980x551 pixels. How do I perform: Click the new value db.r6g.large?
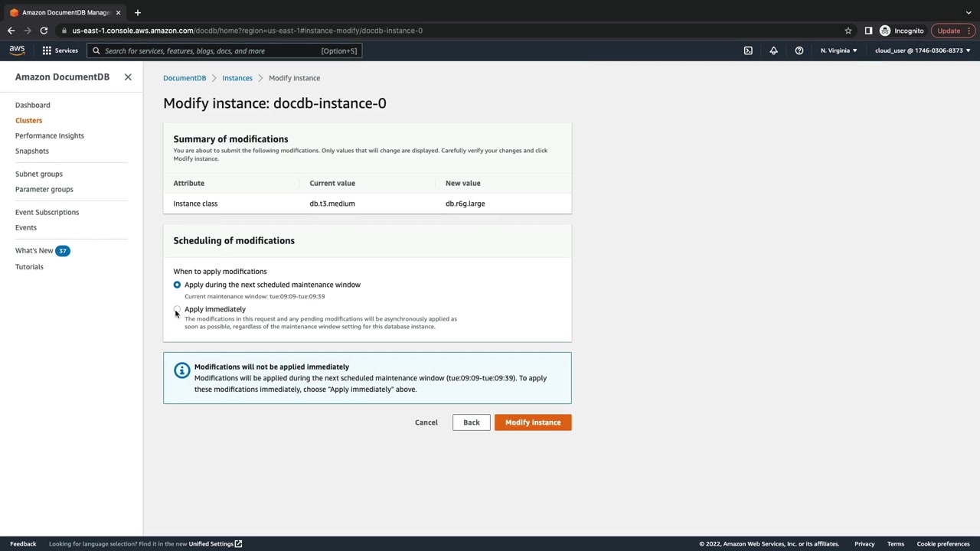click(465, 204)
